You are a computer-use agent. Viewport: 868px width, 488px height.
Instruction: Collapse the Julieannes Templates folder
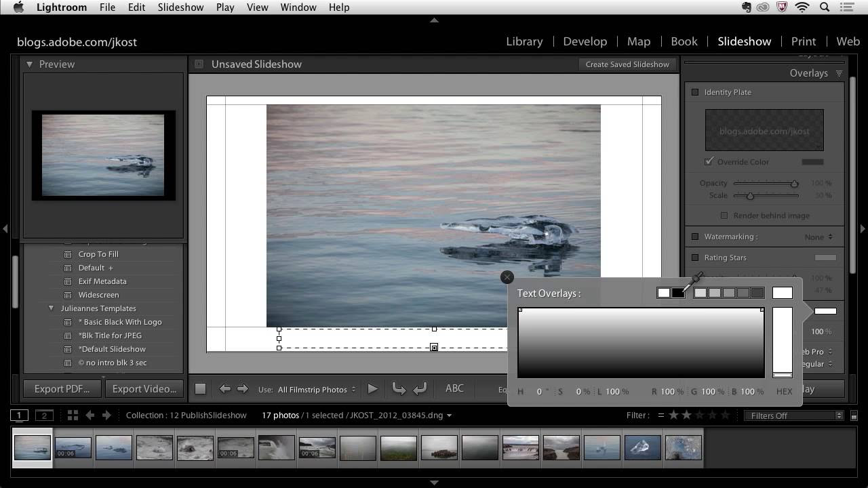pyautogui.click(x=51, y=308)
